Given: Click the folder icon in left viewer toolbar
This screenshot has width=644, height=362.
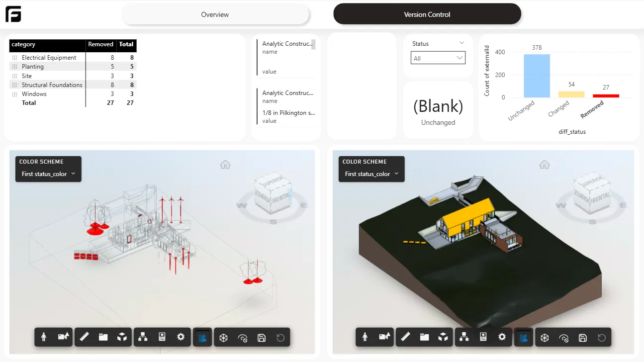Looking at the screenshot, I should [102, 337].
